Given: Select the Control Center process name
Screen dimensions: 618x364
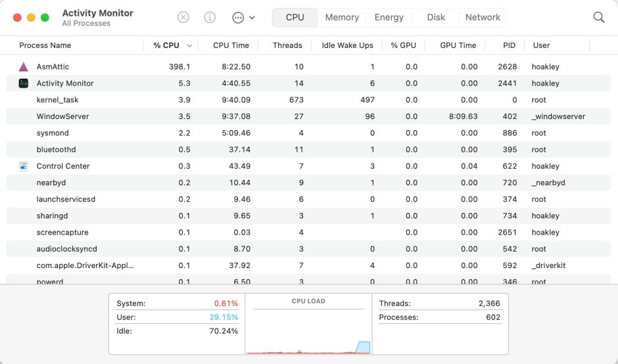Looking at the screenshot, I should click(63, 166).
